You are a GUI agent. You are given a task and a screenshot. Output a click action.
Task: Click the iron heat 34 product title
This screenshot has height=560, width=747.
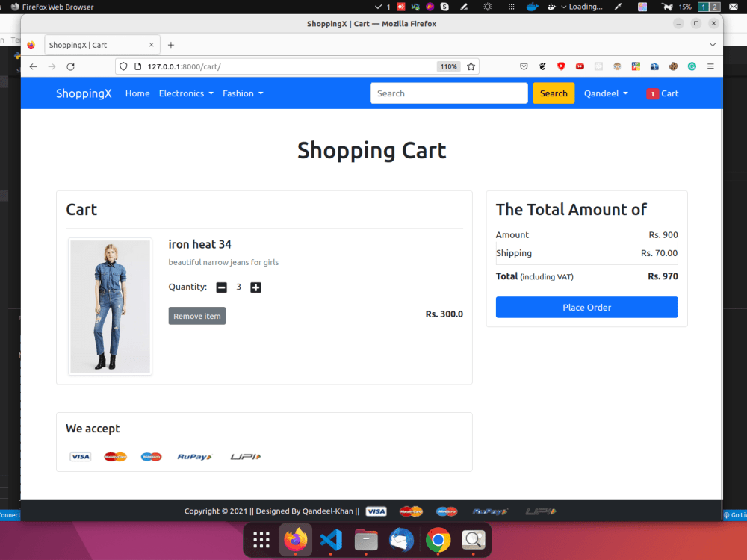199,244
